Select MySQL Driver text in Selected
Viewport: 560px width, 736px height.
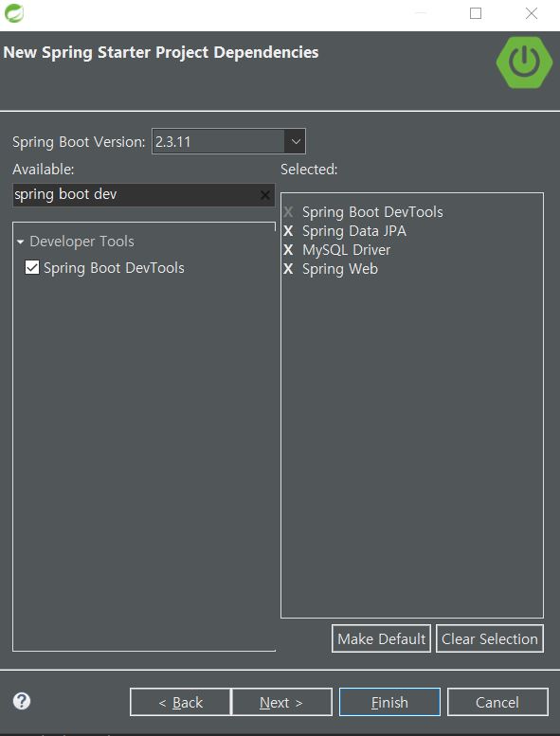(x=347, y=250)
